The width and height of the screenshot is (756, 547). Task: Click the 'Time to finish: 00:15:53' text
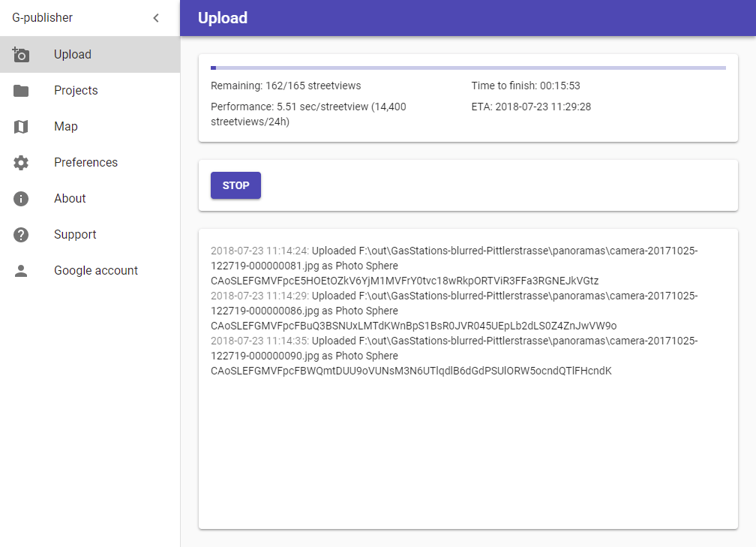[x=526, y=86]
